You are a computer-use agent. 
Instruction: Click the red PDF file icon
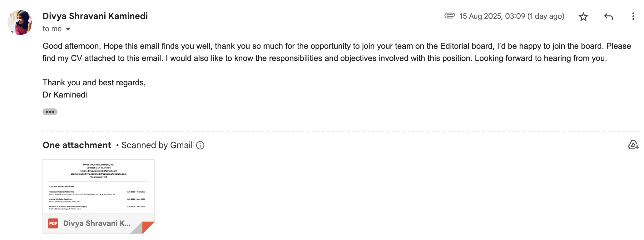[x=53, y=223]
